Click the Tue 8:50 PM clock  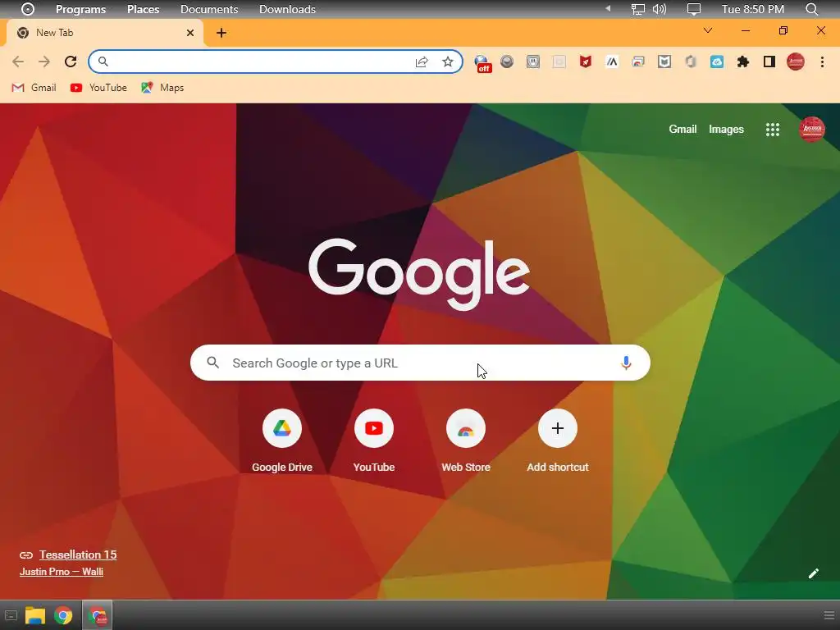coord(753,9)
